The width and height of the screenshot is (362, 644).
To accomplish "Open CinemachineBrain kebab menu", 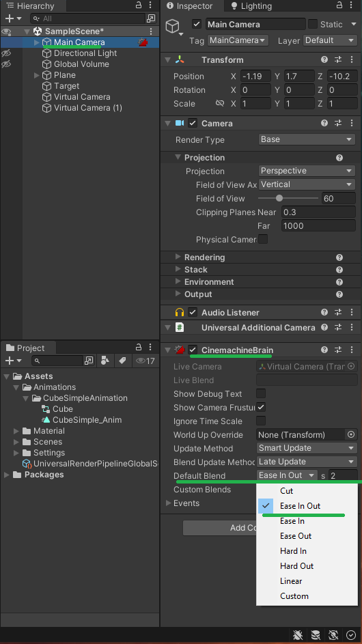I will [352, 350].
